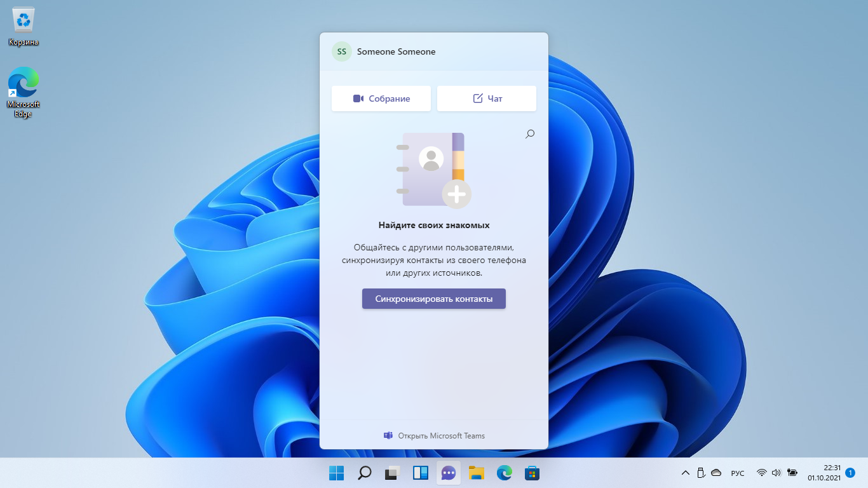Open the Microsoft Edge desktop shortcut
The width and height of the screenshot is (868, 488).
tap(24, 91)
